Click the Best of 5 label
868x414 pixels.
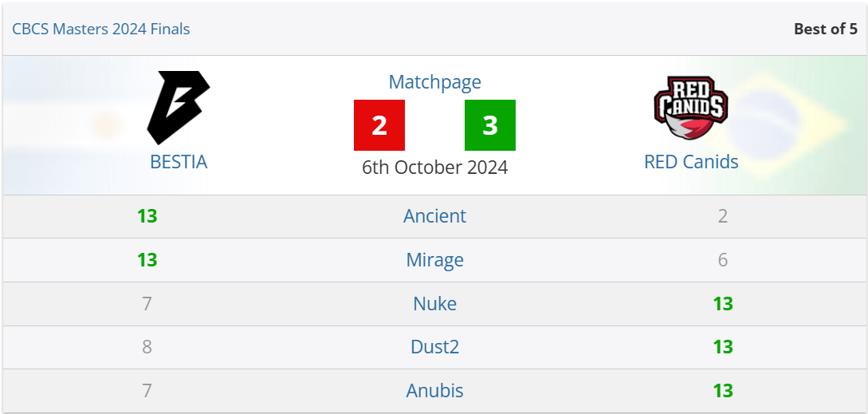point(825,30)
